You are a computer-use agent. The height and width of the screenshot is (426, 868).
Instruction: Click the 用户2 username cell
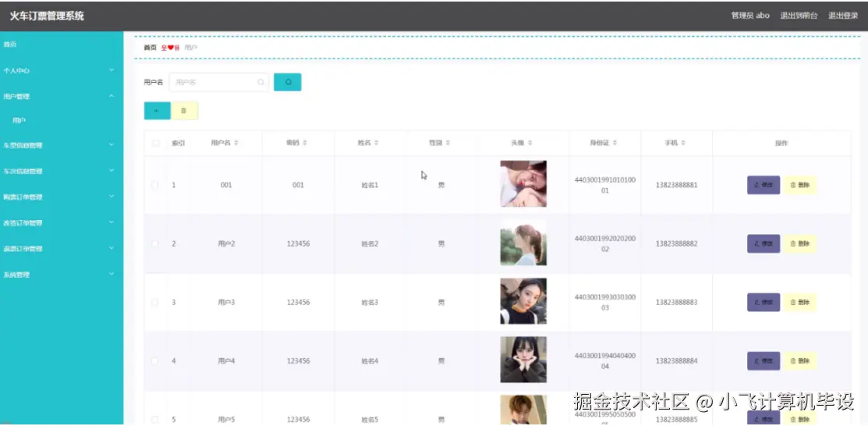(x=226, y=243)
